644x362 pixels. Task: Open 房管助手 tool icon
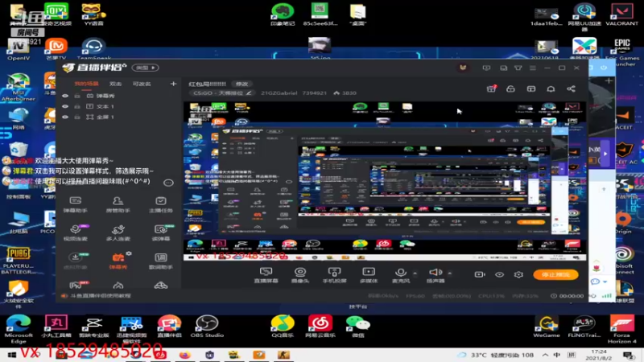[118, 204]
